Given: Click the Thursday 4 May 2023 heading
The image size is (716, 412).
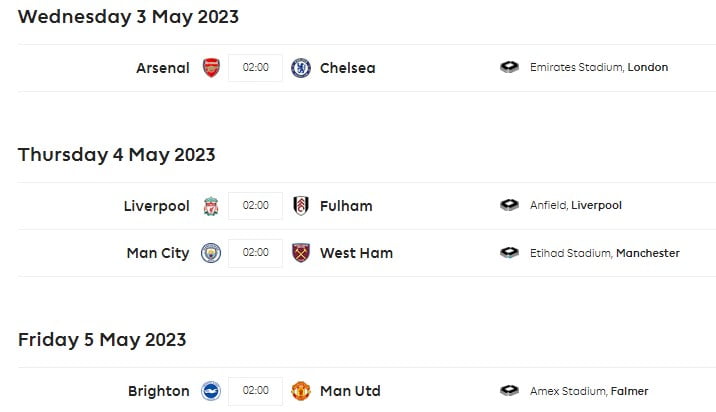Looking at the screenshot, I should [x=116, y=154].
